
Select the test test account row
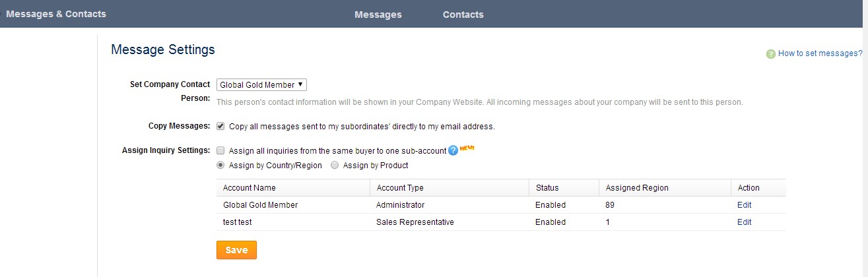tap(501, 222)
